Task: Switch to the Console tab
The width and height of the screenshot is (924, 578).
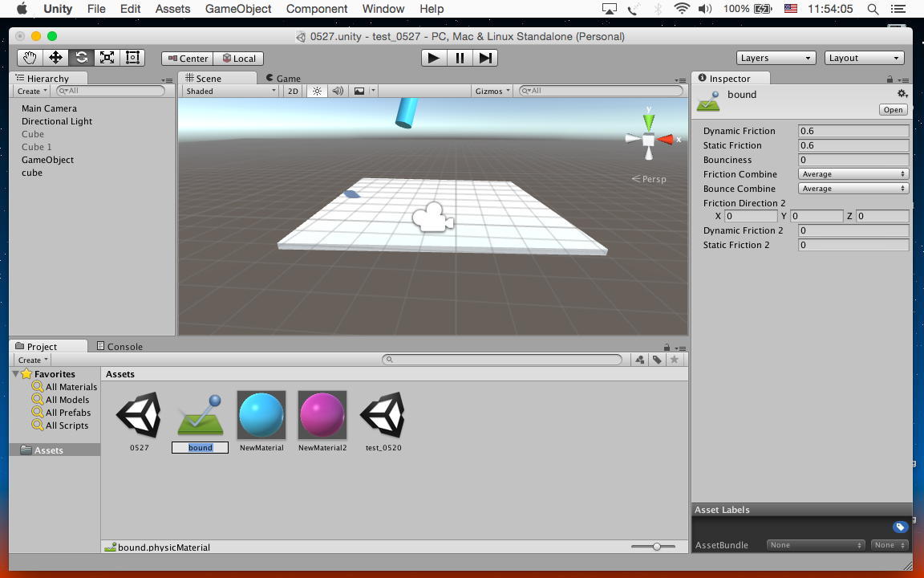Action: [120, 346]
